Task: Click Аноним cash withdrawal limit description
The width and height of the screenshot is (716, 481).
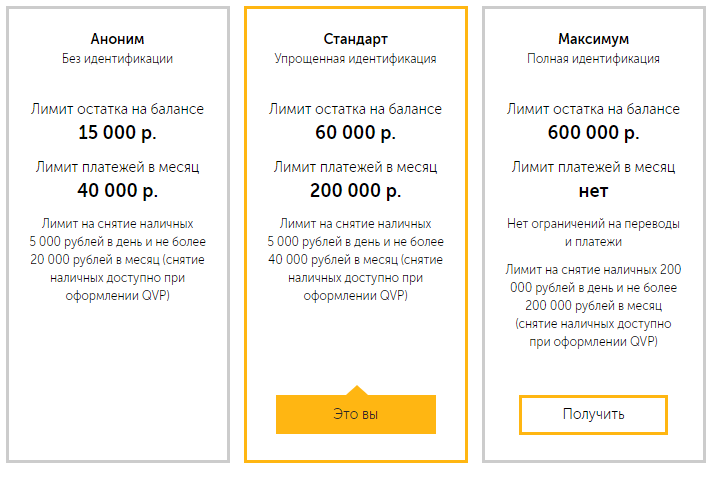Action: pyautogui.click(x=117, y=259)
